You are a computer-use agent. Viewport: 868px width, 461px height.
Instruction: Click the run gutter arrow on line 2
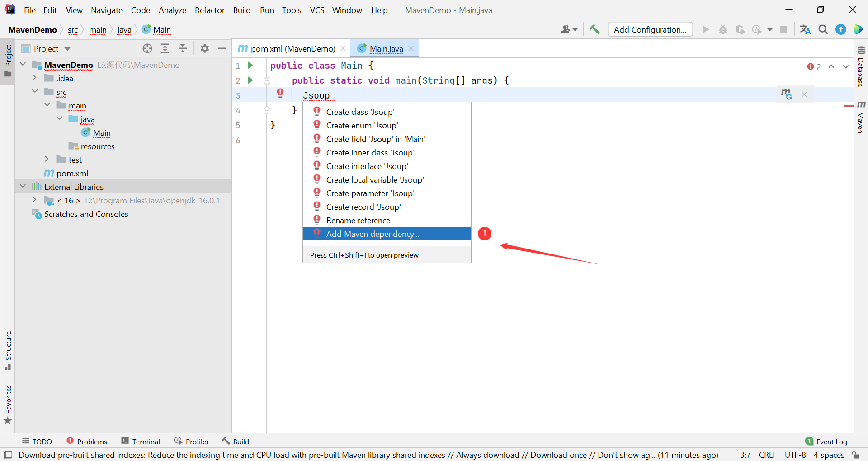(x=250, y=80)
